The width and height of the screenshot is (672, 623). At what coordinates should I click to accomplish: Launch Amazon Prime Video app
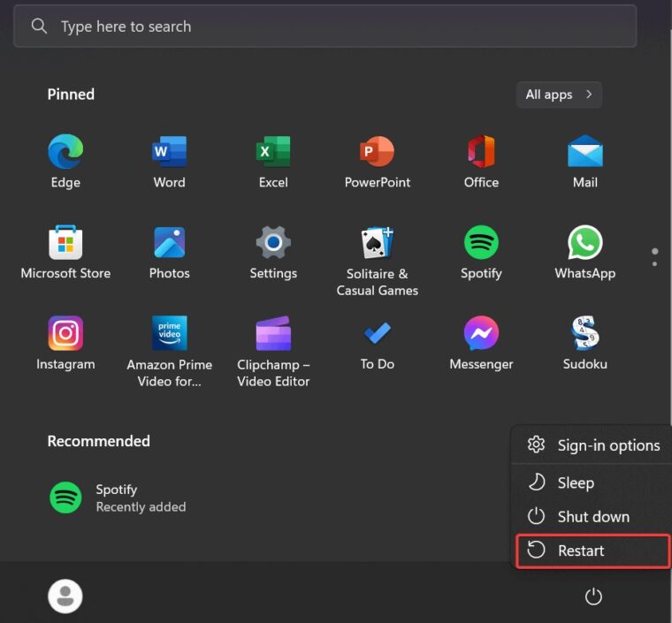169,333
